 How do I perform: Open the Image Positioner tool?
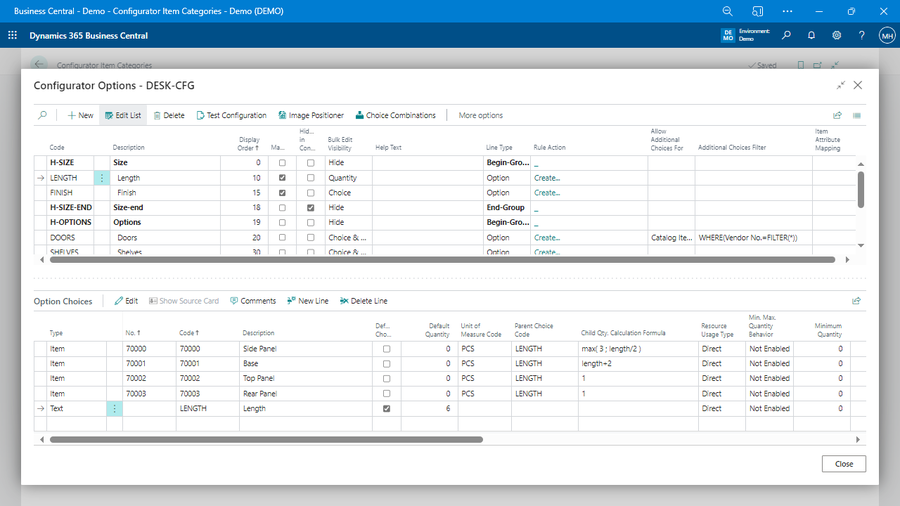tap(310, 115)
